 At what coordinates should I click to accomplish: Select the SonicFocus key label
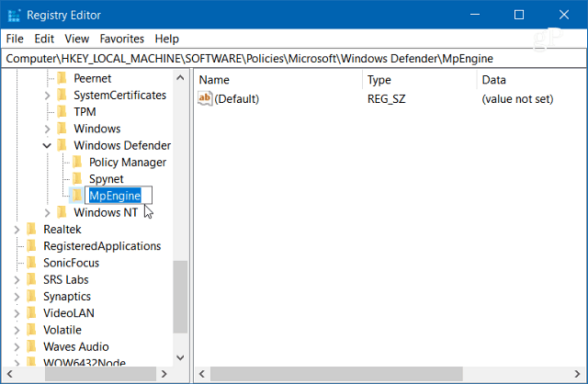point(72,263)
